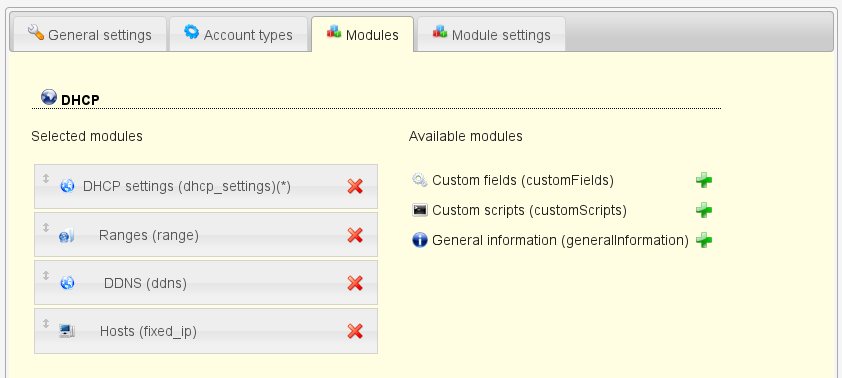Add the Custom scripts module with plus

703,210
